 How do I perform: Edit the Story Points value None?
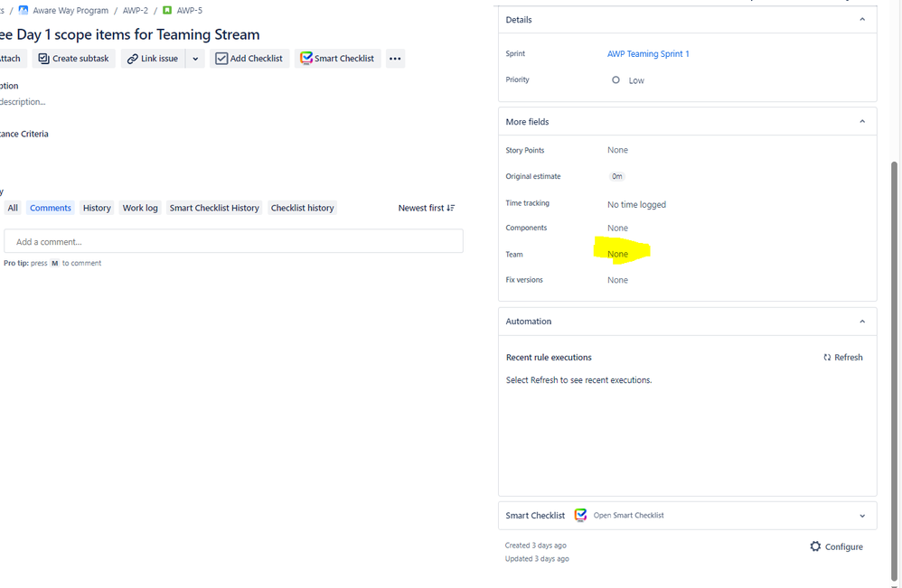617,150
